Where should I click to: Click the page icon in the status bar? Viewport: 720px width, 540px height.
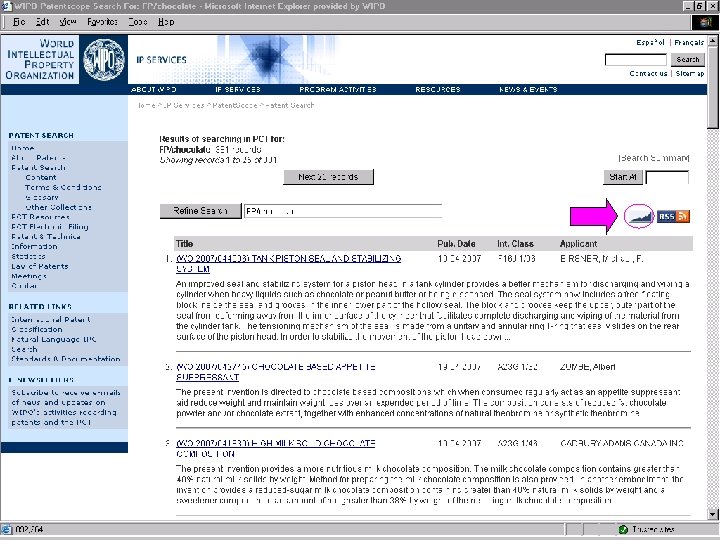tap(7, 529)
